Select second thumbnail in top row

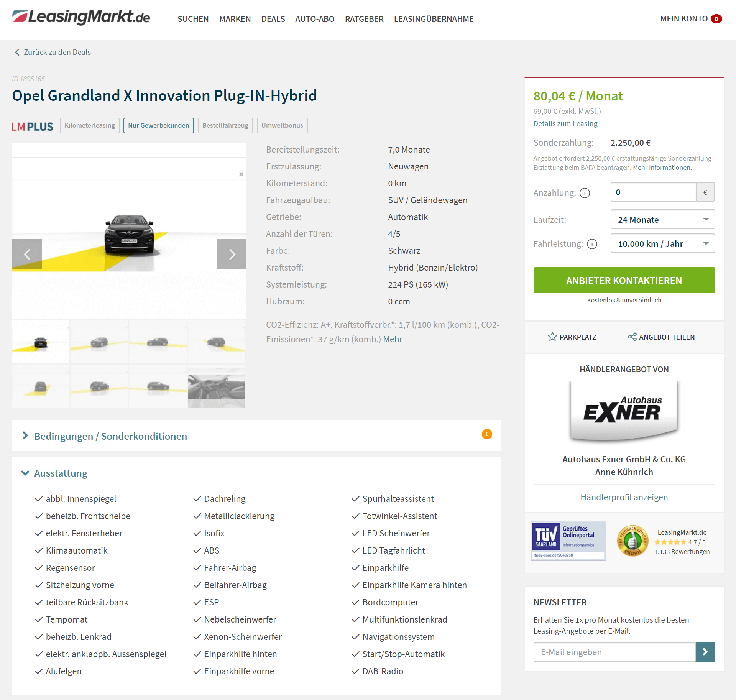click(x=99, y=342)
